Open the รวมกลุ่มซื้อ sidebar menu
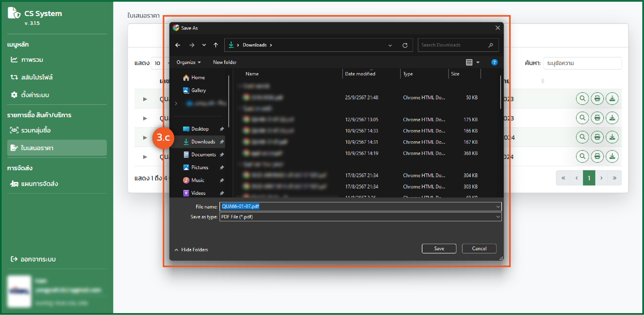Image resolution: width=644 pixels, height=315 pixels. tap(36, 130)
